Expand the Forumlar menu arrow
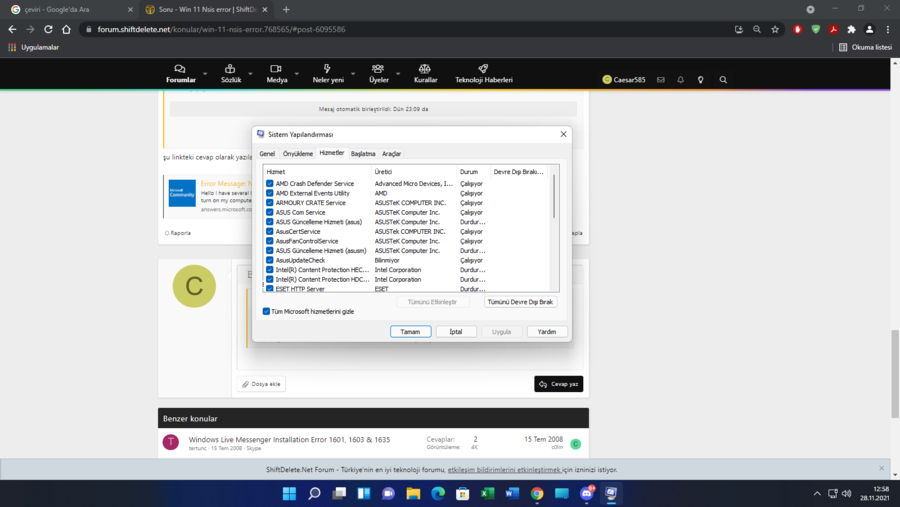Viewport: 900px width, 507px height. coord(205,74)
